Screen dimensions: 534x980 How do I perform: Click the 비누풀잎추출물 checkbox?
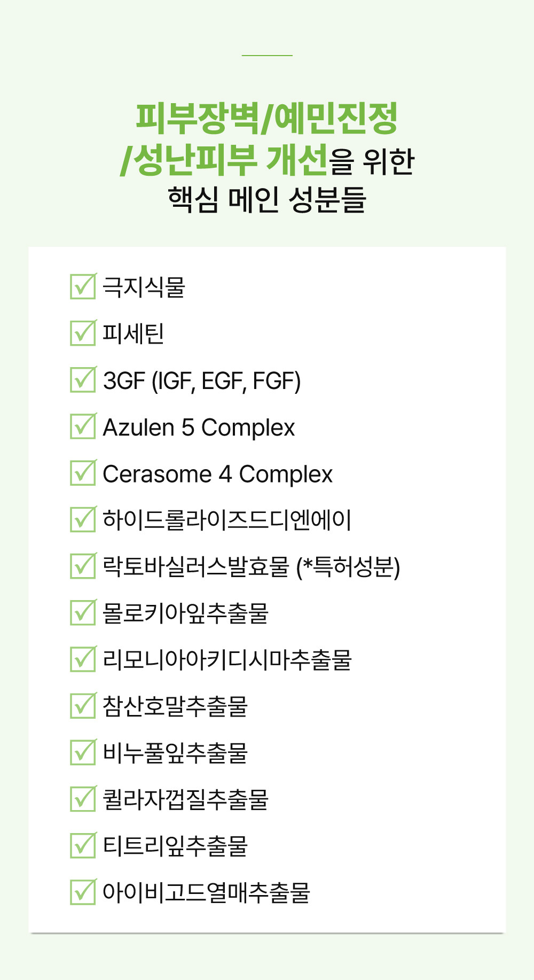pyautogui.click(x=83, y=752)
